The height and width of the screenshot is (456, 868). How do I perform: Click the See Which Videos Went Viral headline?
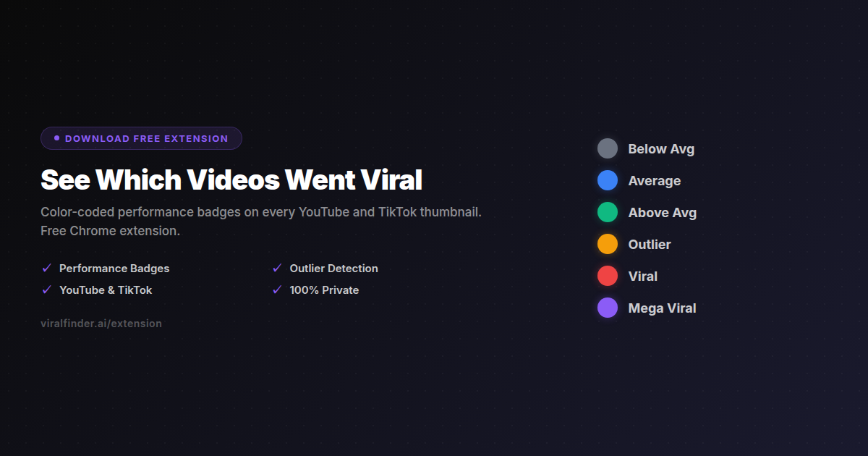click(231, 180)
